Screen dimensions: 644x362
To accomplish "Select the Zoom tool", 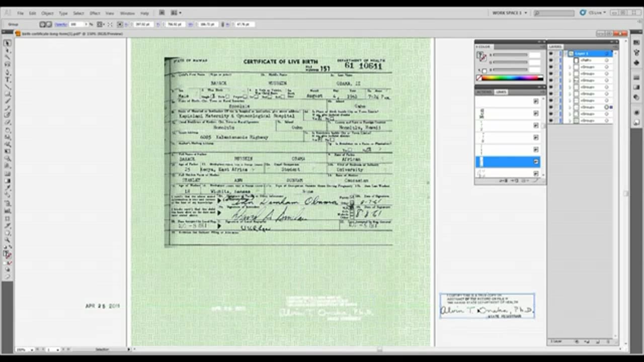I will [8, 239].
